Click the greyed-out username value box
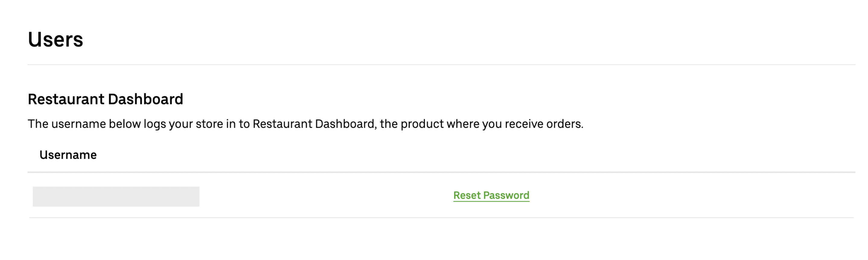Viewport: 868px width, 260px height. pos(116,196)
